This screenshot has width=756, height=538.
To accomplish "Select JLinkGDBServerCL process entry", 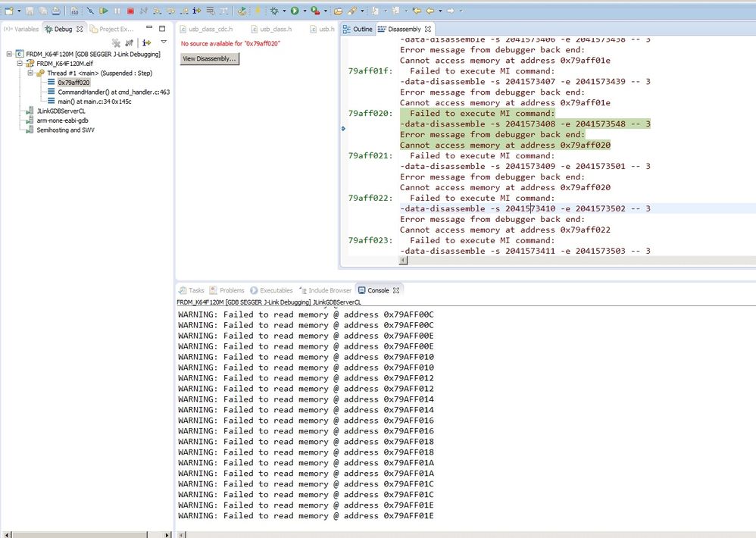I will pyautogui.click(x=61, y=111).
